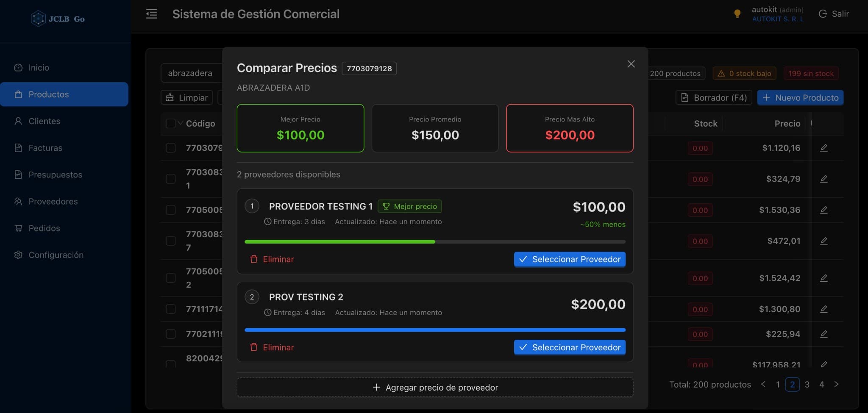The image size is (868, 413).
Task: Open Configuración via the gear icon
Action: [x=17, y=255]
